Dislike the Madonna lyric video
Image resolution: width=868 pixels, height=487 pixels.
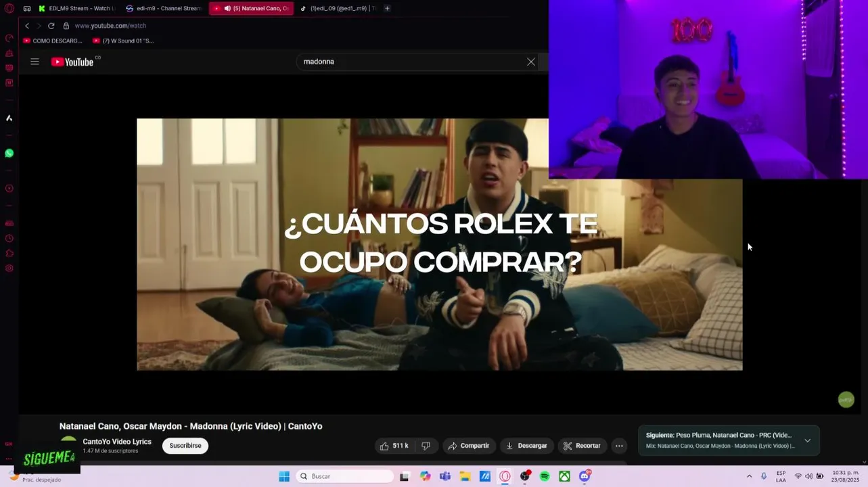point(426,446)
